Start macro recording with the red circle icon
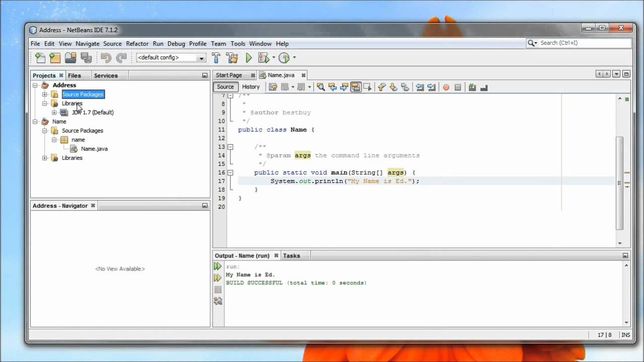This screenshot has width=644, height=362. click(x=446, y=87)
